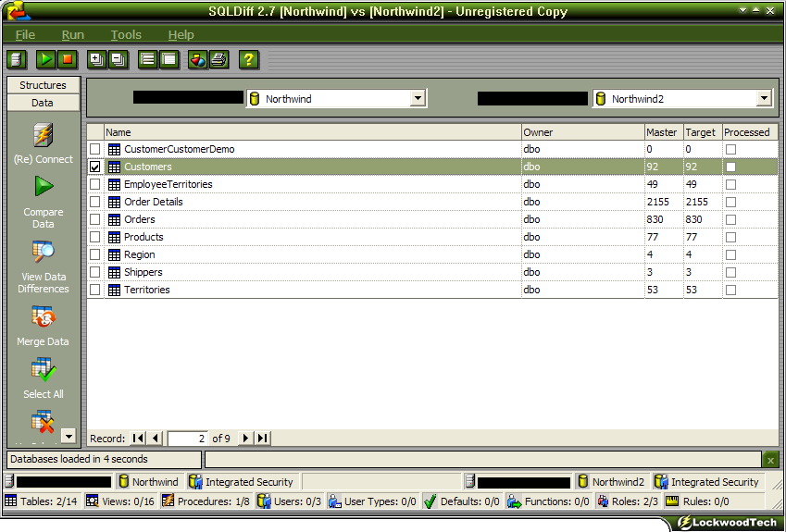Click the (Re) Connect lightning server icon
786x532 pixels.
pos(44,135)
